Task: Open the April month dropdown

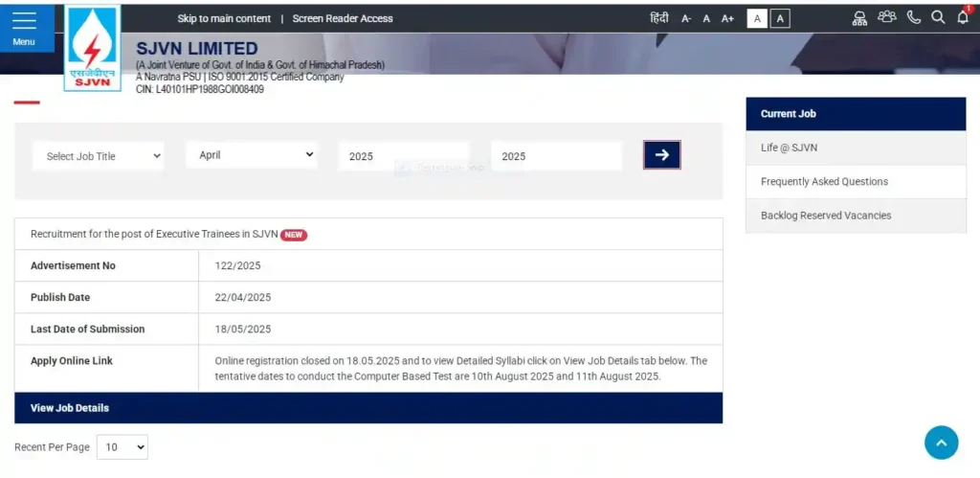Action: (252, 154)
